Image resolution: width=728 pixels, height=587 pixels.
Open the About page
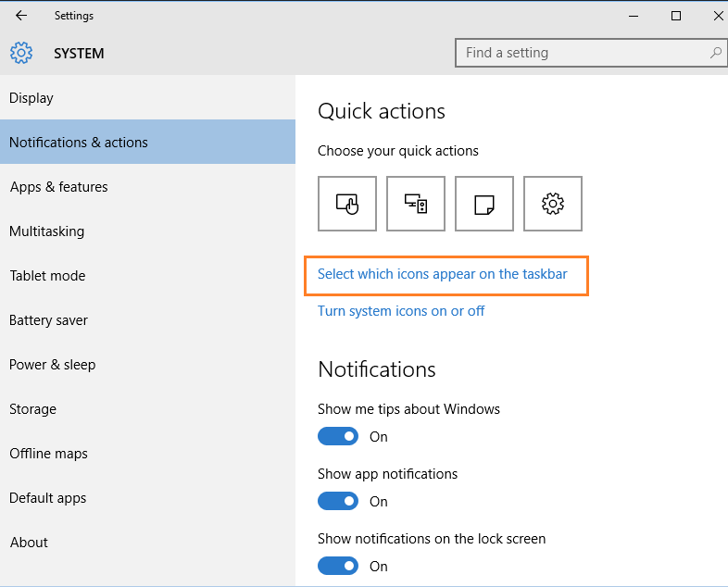[147, 542]
